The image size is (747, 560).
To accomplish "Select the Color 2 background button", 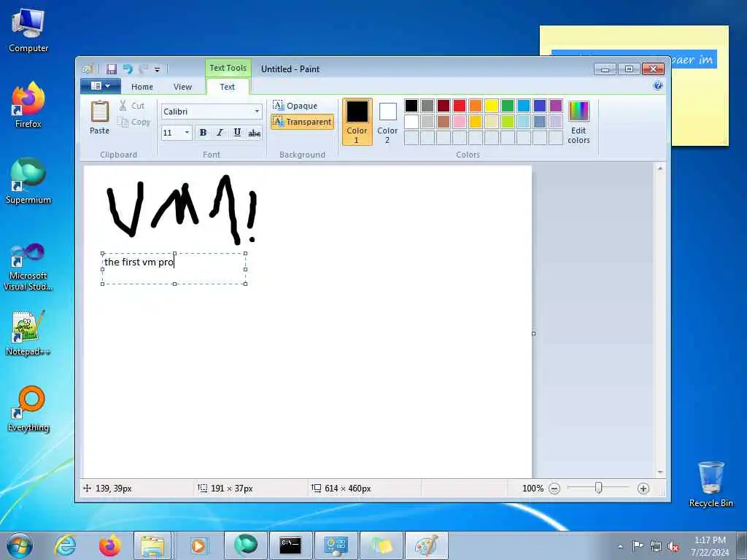I will pos(387,122).
